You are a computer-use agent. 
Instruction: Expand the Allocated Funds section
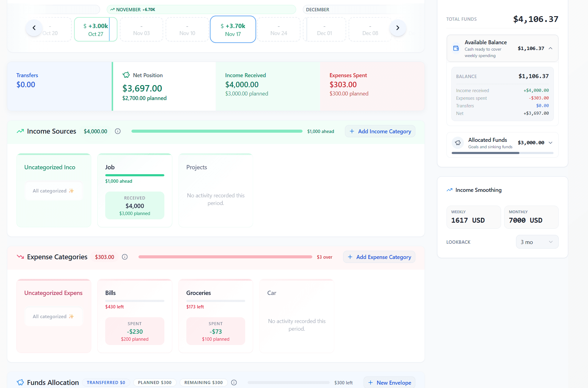point(551,142)
